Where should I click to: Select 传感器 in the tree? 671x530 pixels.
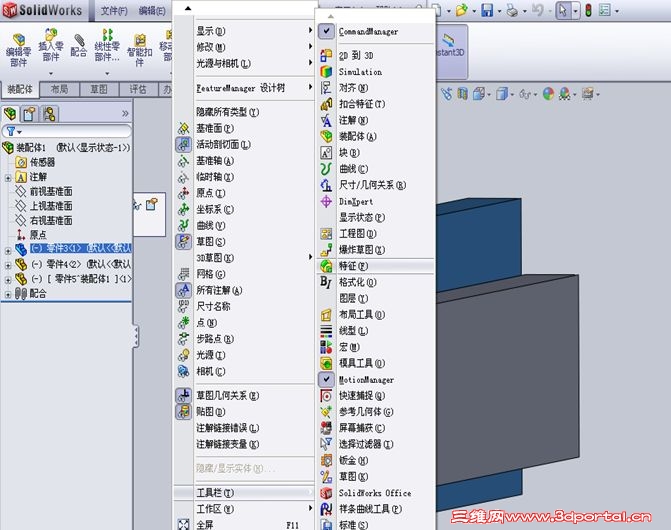click(42, 162)
